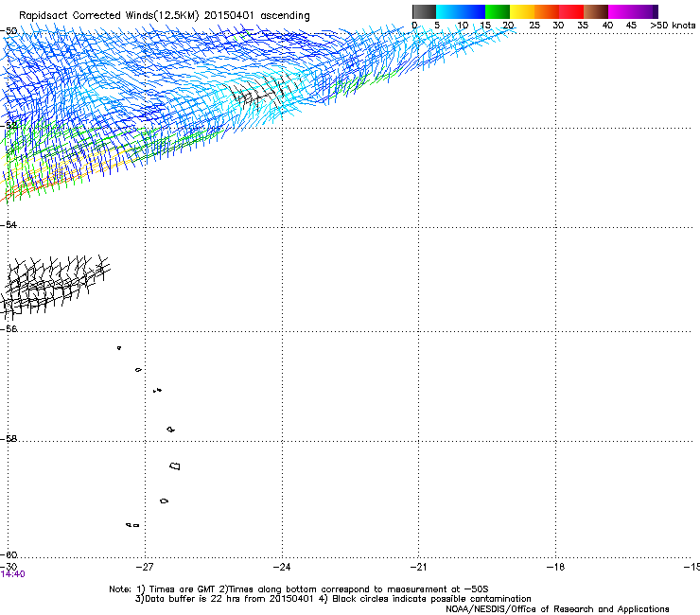Click the brown 35-40 knots color swatch
This screenshot has width=700, height=615.
(596, 11)
